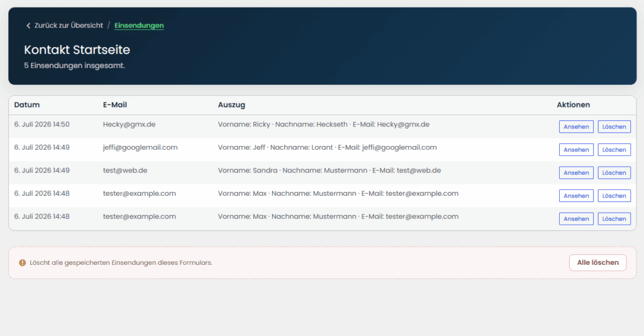Click excerpt with Vorname: Jeff
The height and width of the screenshot is (336, 644).
click(x=327, y=147)
